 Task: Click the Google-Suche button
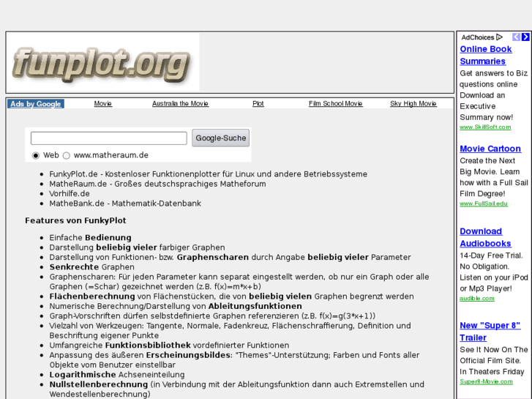click(x=220, y=138)
